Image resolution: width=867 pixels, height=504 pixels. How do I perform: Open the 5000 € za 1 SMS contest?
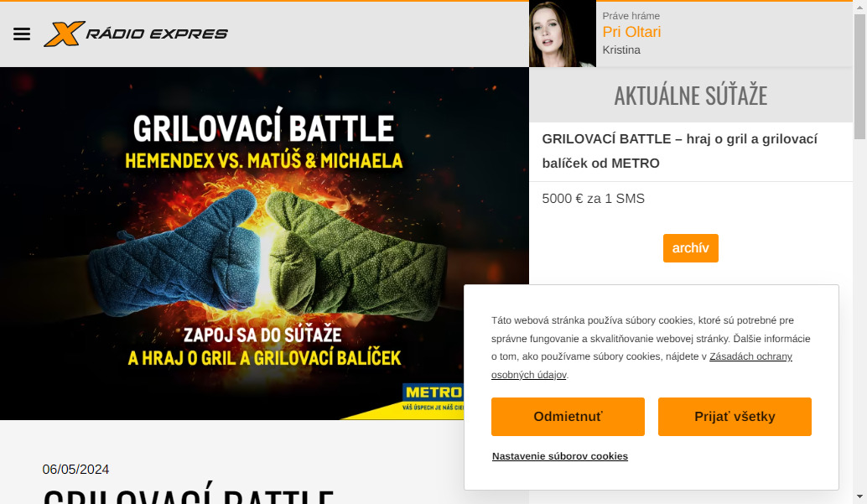(594, 199)
